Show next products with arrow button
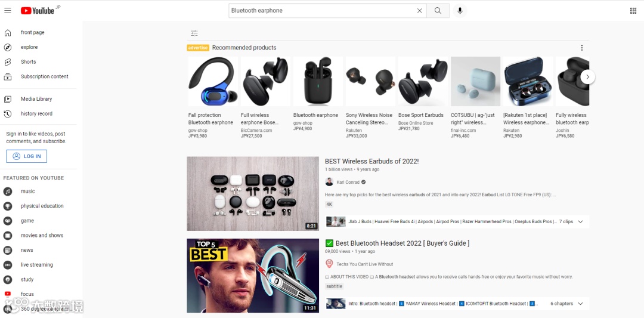Viewport: 644px width, 318px height. (588, 77)
